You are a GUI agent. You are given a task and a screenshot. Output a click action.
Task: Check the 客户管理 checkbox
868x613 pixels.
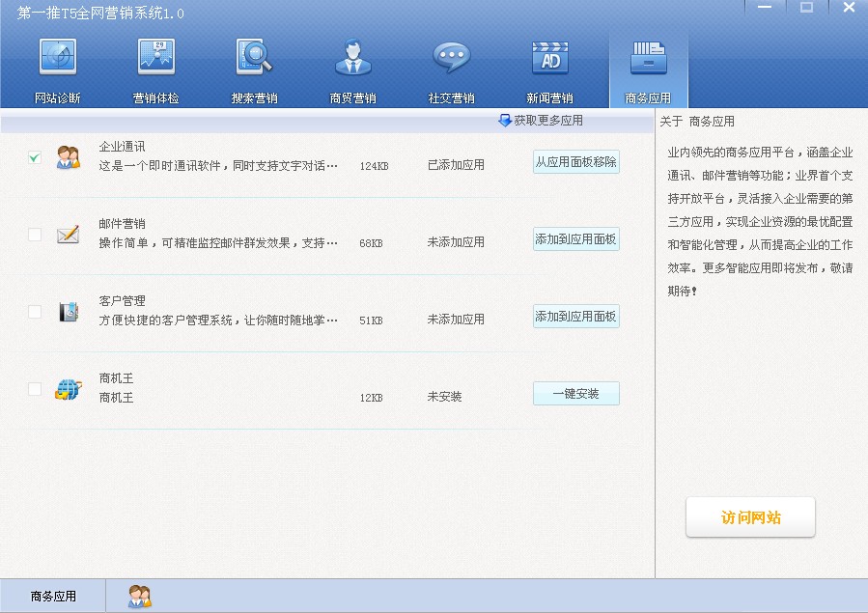click(35, 312)
